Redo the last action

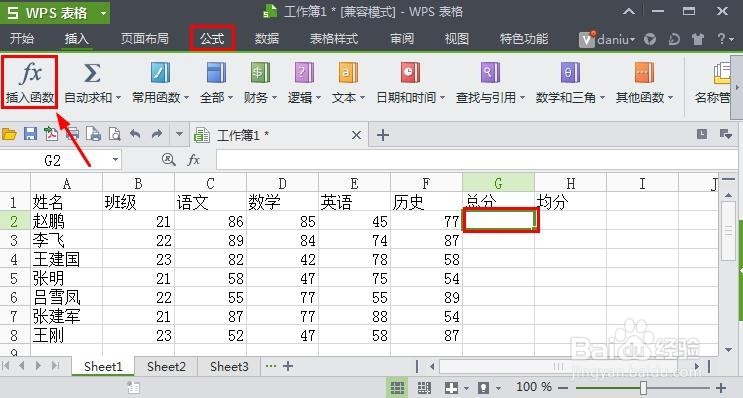[x=157, y=134]
